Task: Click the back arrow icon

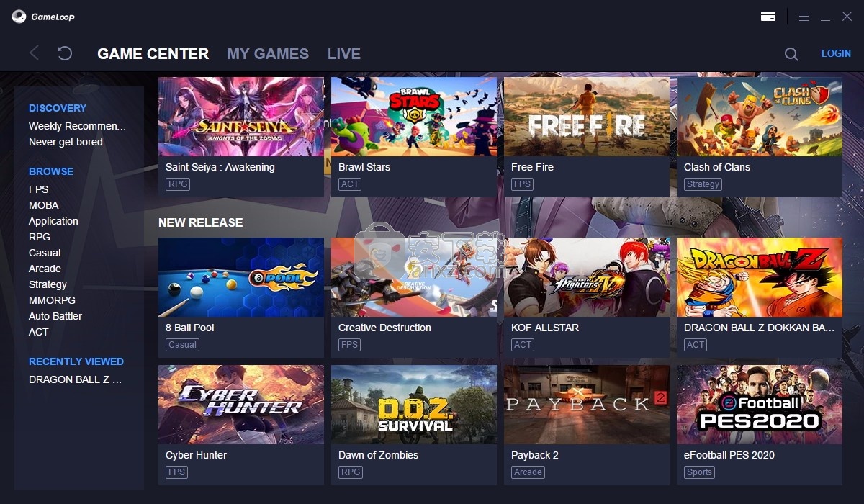Action: point(34,53)
